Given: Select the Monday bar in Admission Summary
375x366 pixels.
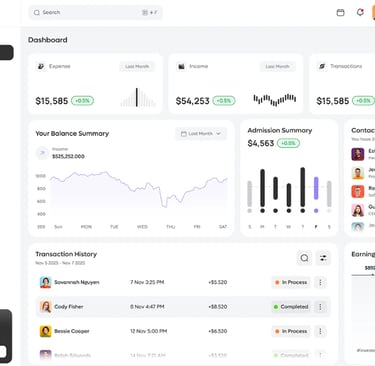Looking at the screenshot, I should click(x=262, y=188).
